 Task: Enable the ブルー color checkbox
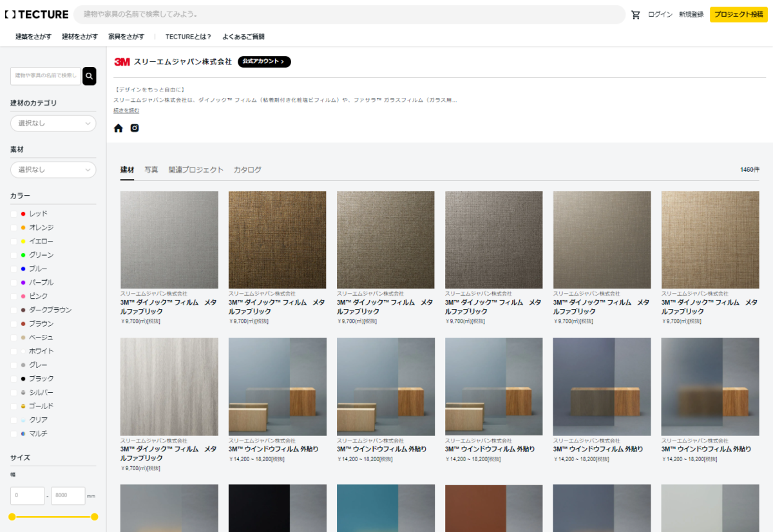tap(14, 269)
